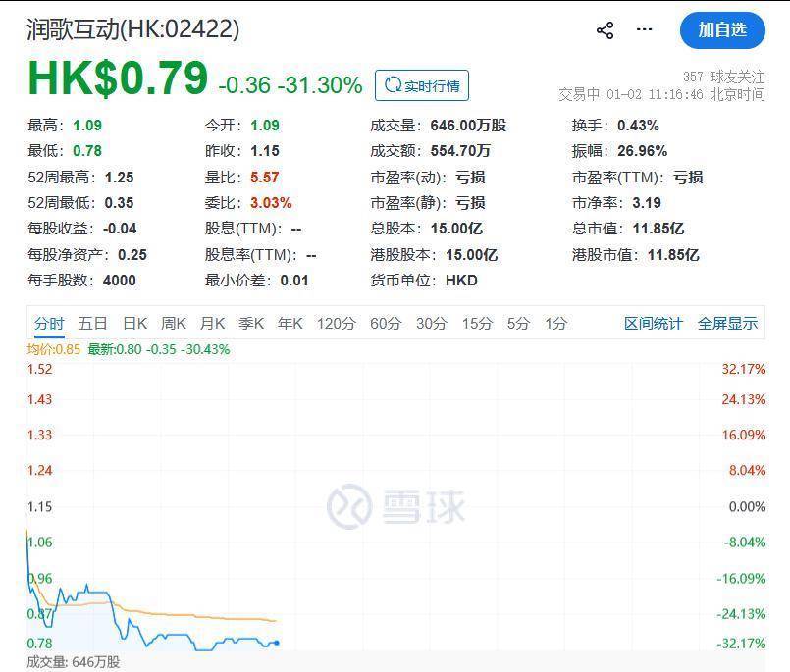Show the 年K chart tab
The image size is (790, 672).
click(290, 324)
